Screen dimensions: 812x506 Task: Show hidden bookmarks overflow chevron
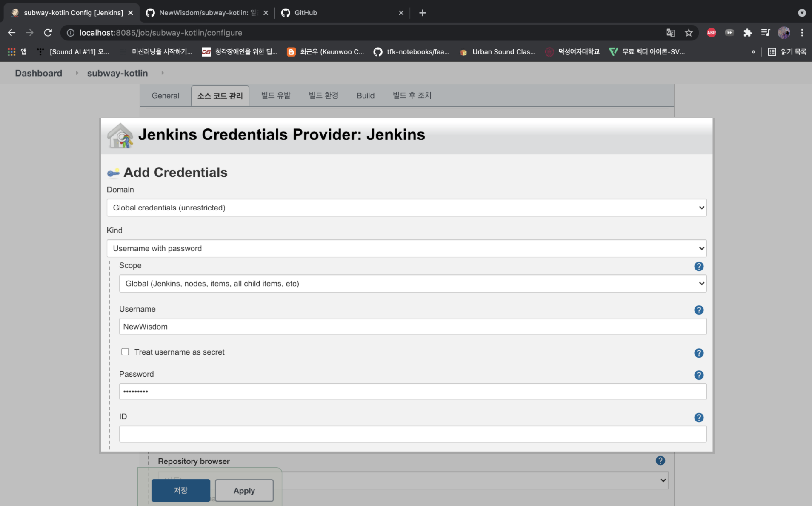(x=753, y=51)
